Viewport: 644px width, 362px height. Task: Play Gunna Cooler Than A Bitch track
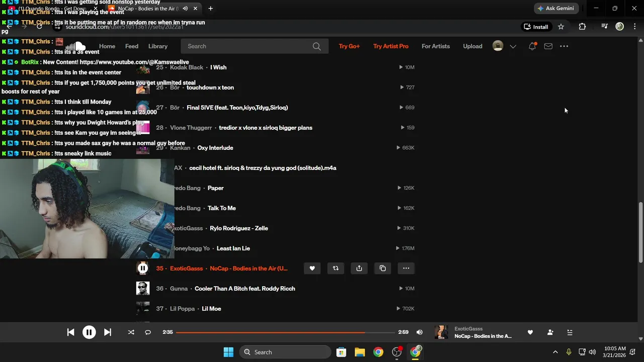(x=245, y=289)
